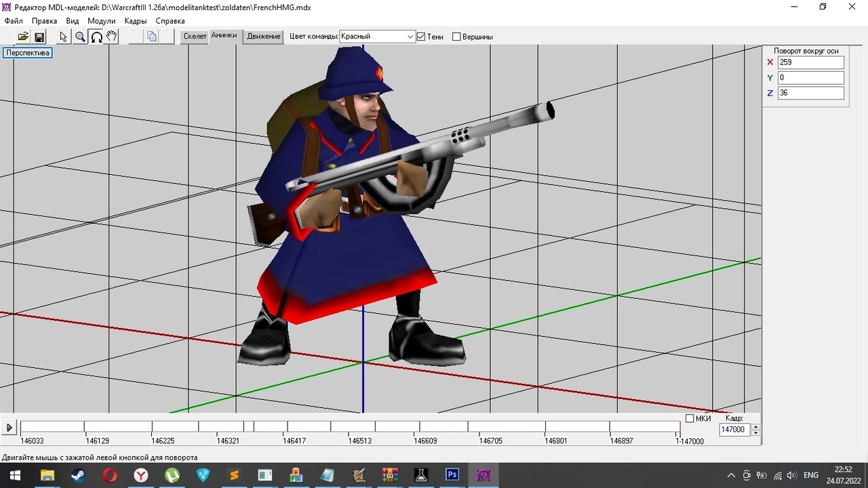Click the battery status tray icon
This screenshot has width=868, height=488.
coord(762,475)
